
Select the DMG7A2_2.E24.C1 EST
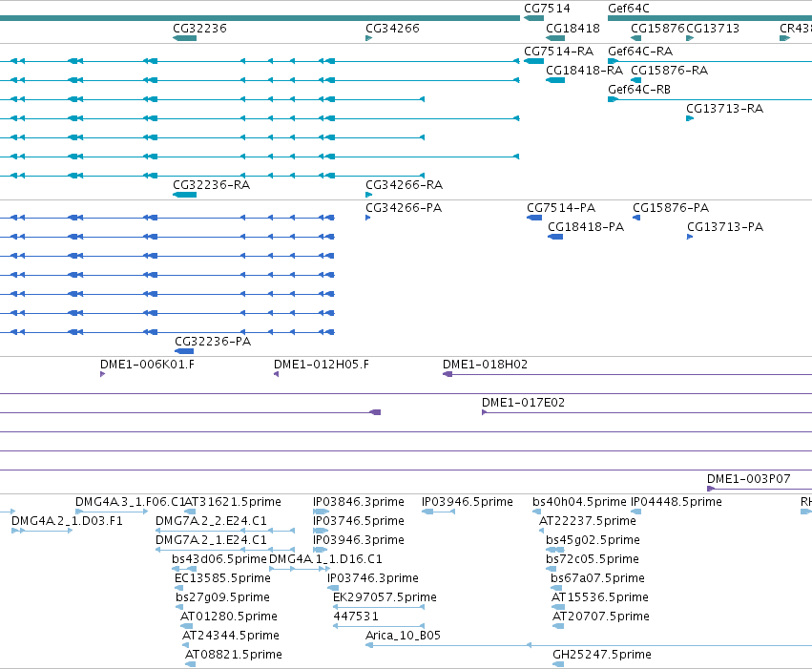(225, 531)
